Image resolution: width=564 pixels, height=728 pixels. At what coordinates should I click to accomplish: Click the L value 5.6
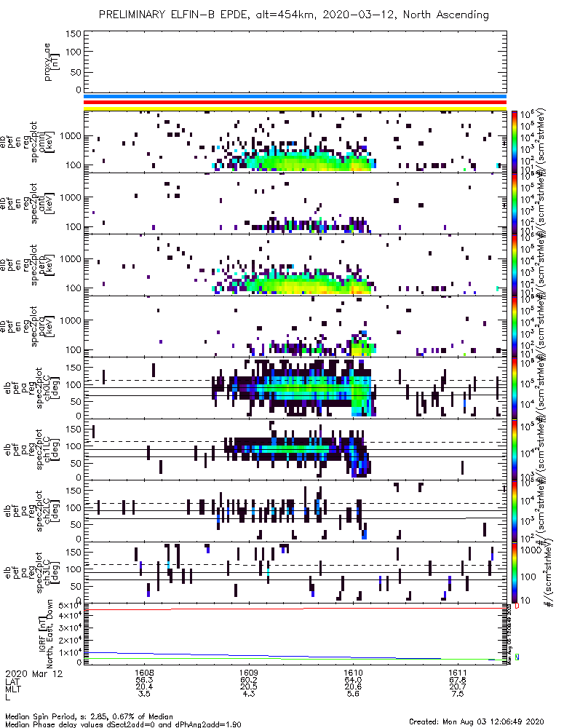(353, 694)
